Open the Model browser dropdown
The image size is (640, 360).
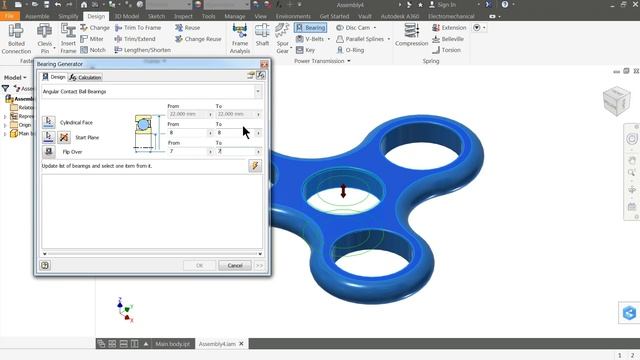click(x=15, y=78)
